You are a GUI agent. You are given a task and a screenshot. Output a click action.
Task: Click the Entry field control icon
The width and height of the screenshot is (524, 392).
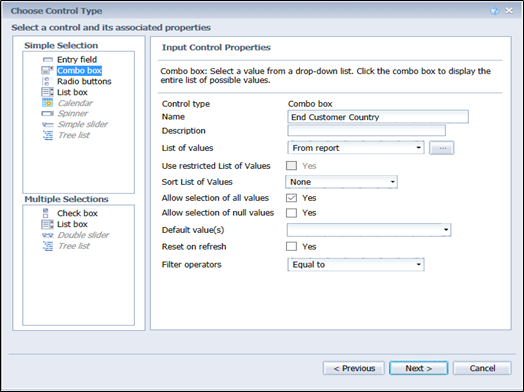tap(48, 60)
